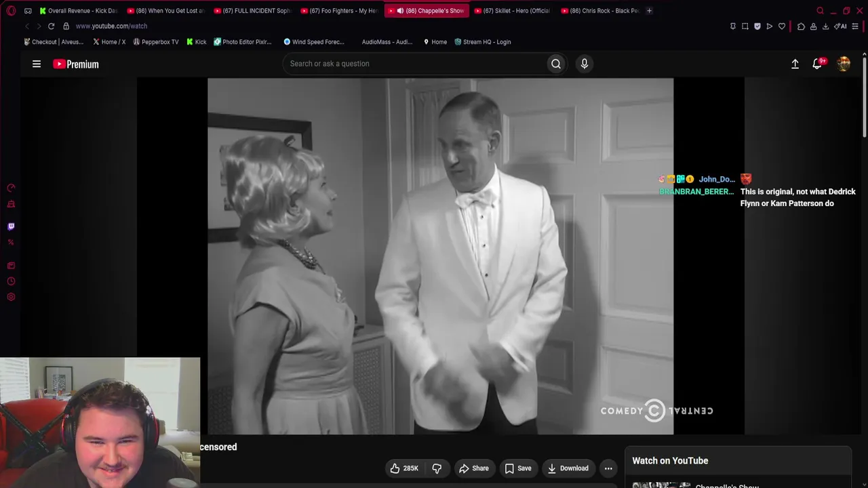The image size is (868, 488).
Task: Open YouTube account avatar menu
Action: tap(844, 64)
